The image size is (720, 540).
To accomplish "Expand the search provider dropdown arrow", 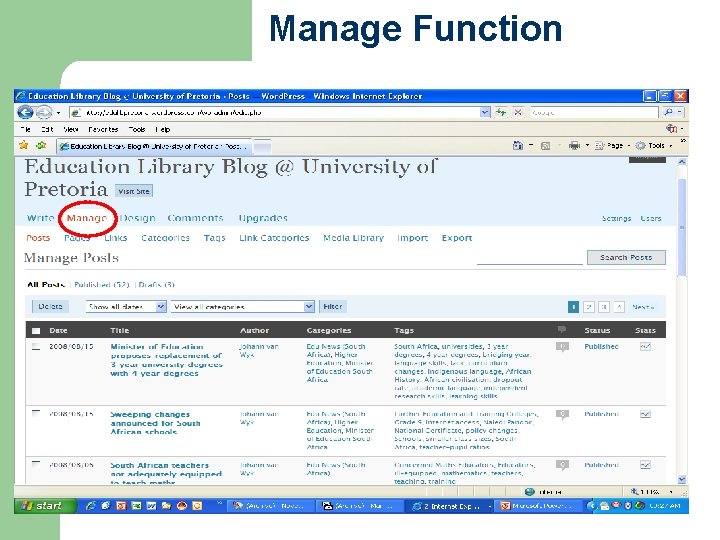I will pos(680,112).
